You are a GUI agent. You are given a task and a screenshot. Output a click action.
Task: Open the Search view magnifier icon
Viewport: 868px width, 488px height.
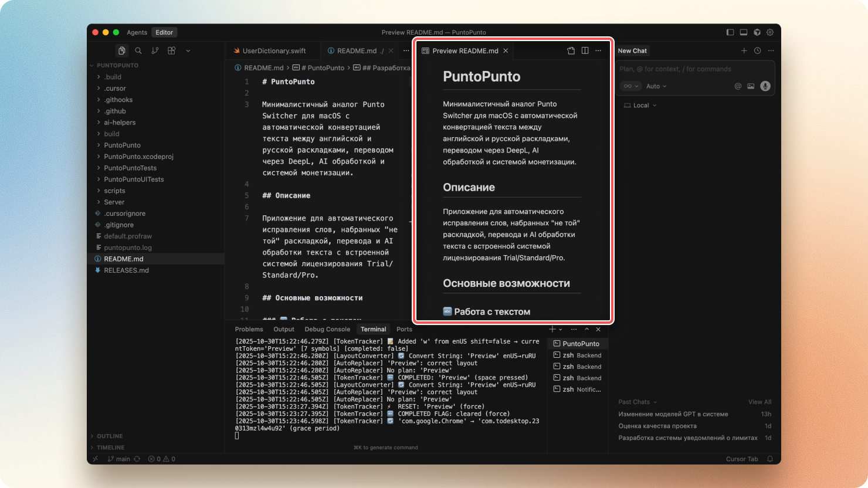pyautogui.click(x=138, y=51)
